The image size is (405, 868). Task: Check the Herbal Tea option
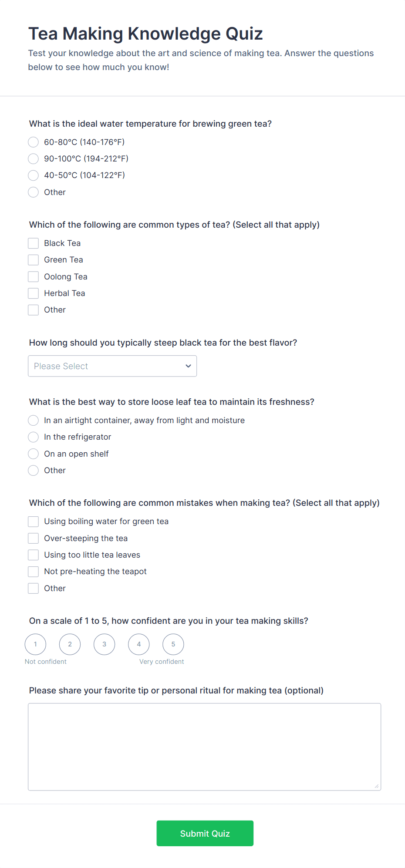34,293
